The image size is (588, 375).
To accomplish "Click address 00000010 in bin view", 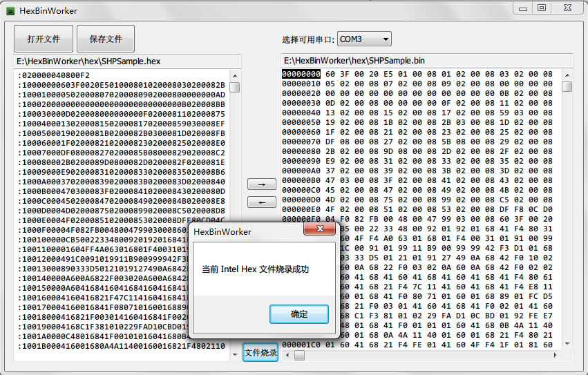I will click(x=301, y=84).
